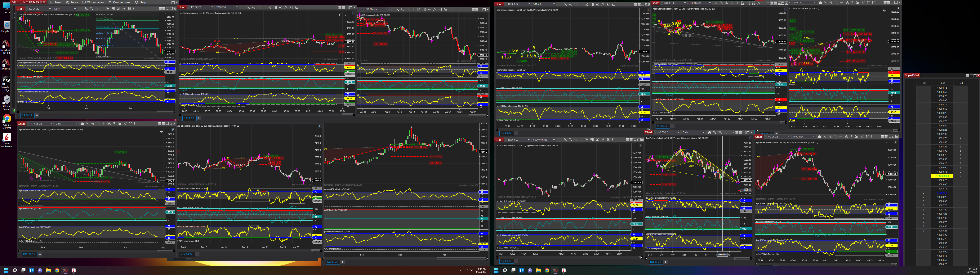Click properties list icon in 5000 Volume chart
980x275 pixels.
click(x=613, y=140)
